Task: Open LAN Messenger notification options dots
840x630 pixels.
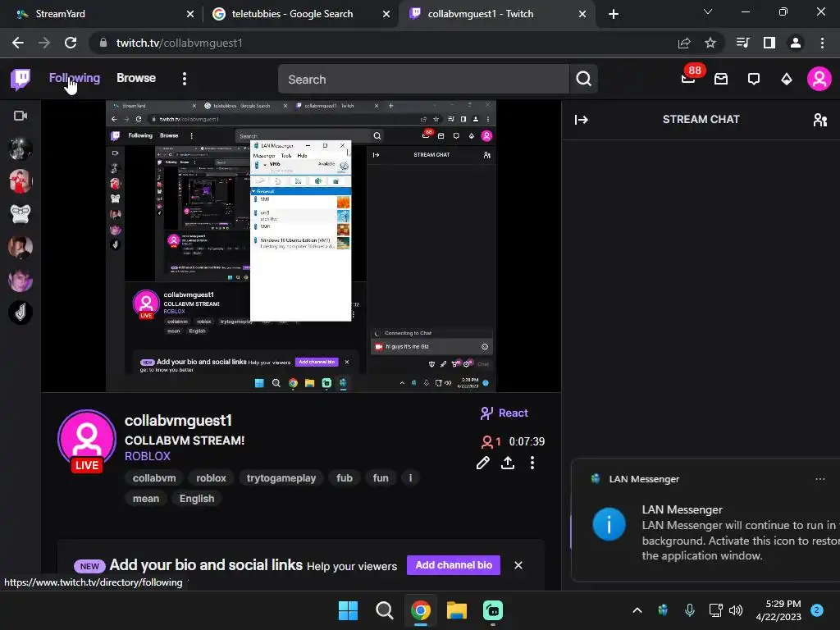Action: [x=820, y=479]
